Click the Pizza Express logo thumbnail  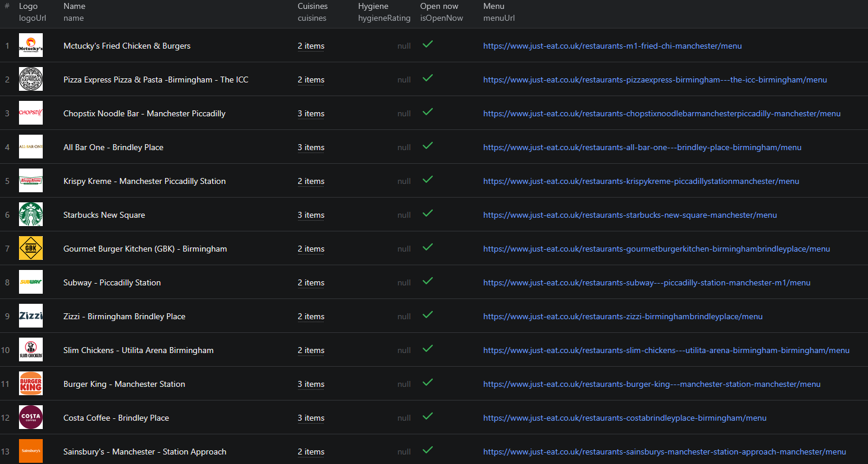(x=31, y=79)
